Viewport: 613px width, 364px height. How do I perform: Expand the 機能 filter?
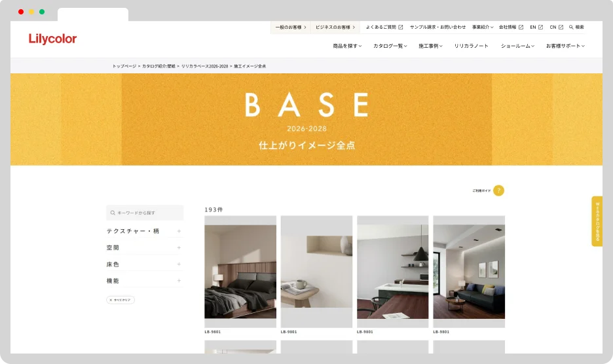(x=144, y=281)
